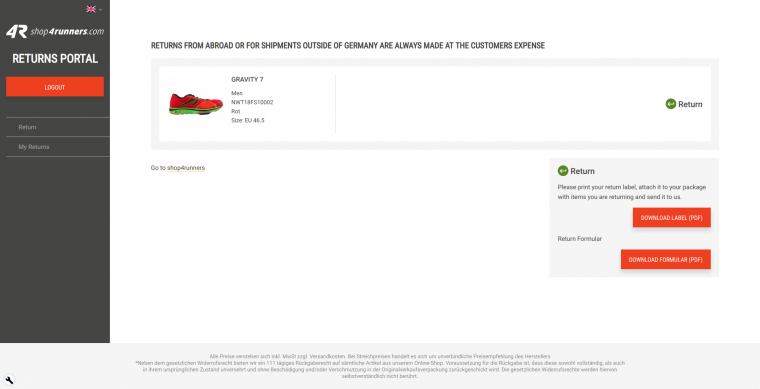
Task: Log out using the LOGOUT button
Action: (x=55, y=87)
